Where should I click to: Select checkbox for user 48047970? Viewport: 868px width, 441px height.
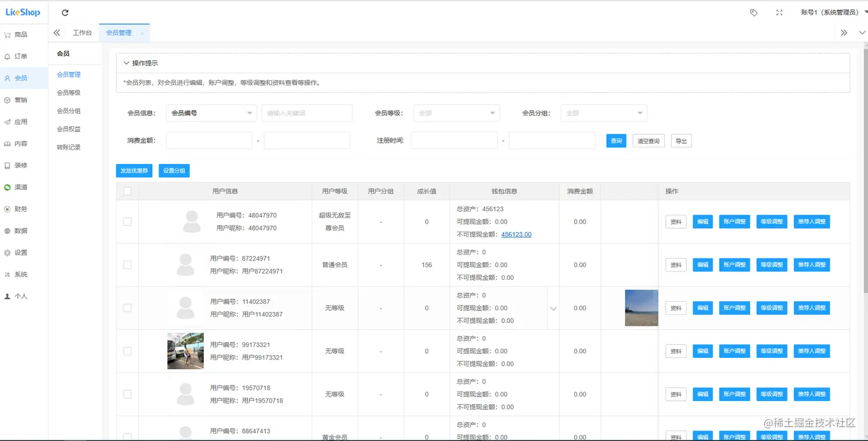(127, 221)
